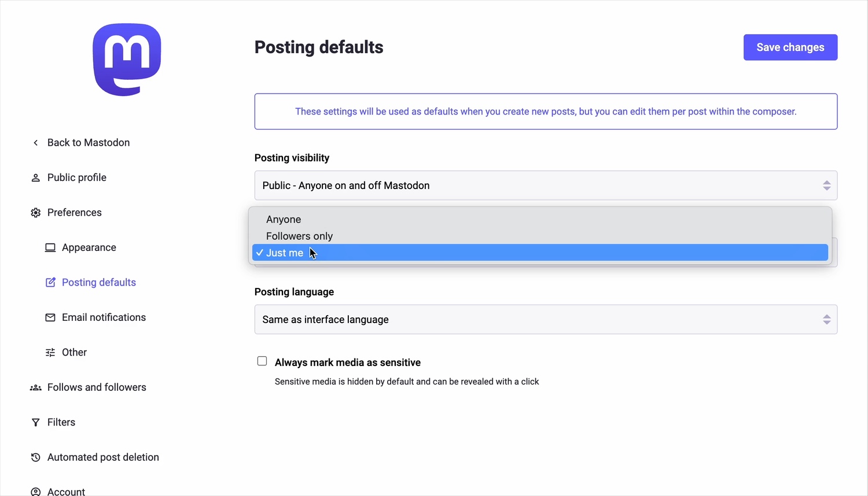Click the Mastodon logo

pyautogui.click(x=127, y=60)
